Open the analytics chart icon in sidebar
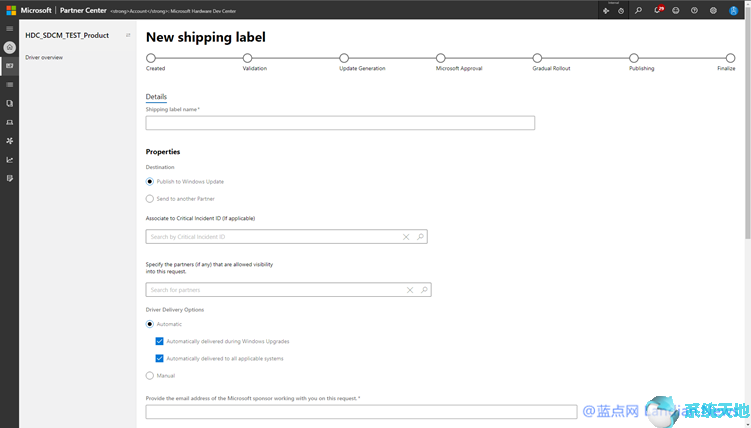 coord(10,159)
